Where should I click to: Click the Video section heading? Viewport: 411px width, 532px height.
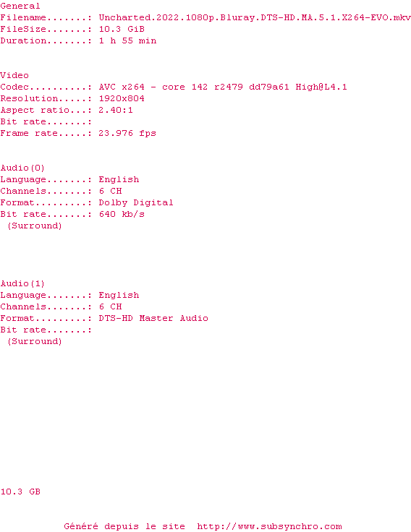coord(14,75)
